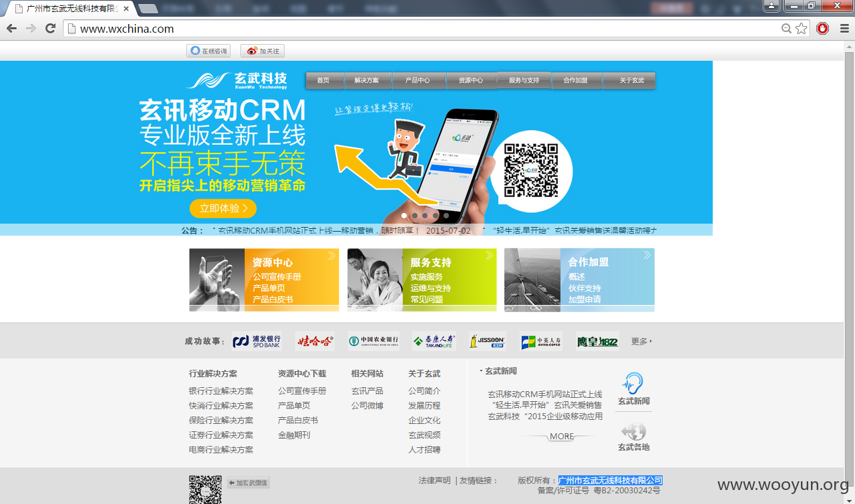The width and height of the screenshot is (855, 504).
Task: Open the 合作加盟 navigation menu item
Action: tap(576, 80)
